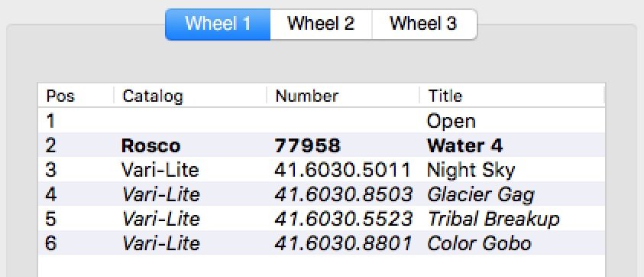
Task: Select the Rosco Water 4 row
Action: click(x=321, y=145)
